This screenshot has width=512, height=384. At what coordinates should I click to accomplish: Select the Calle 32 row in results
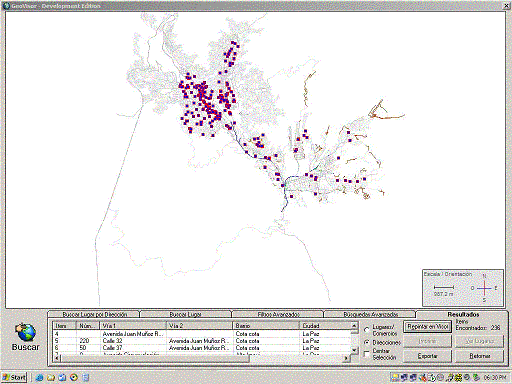[202, 341]
